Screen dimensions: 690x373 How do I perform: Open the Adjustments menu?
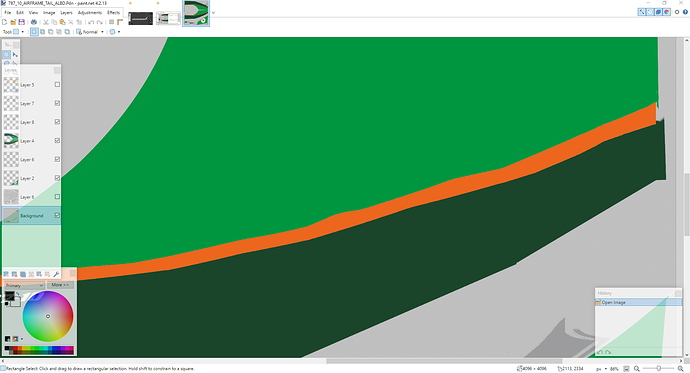[90, 12]
